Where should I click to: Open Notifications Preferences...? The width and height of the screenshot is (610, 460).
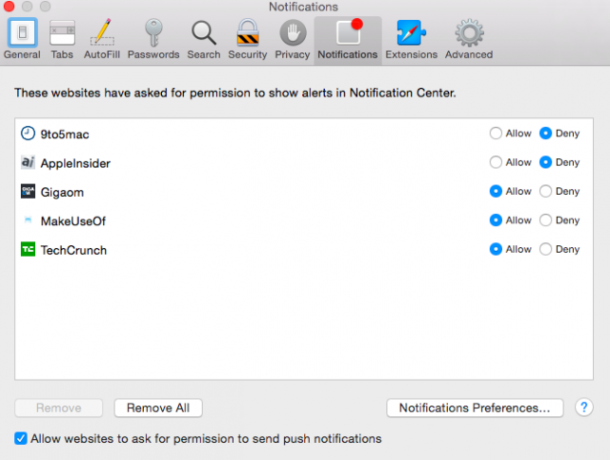pyautogui.click(x=475, y=408)
